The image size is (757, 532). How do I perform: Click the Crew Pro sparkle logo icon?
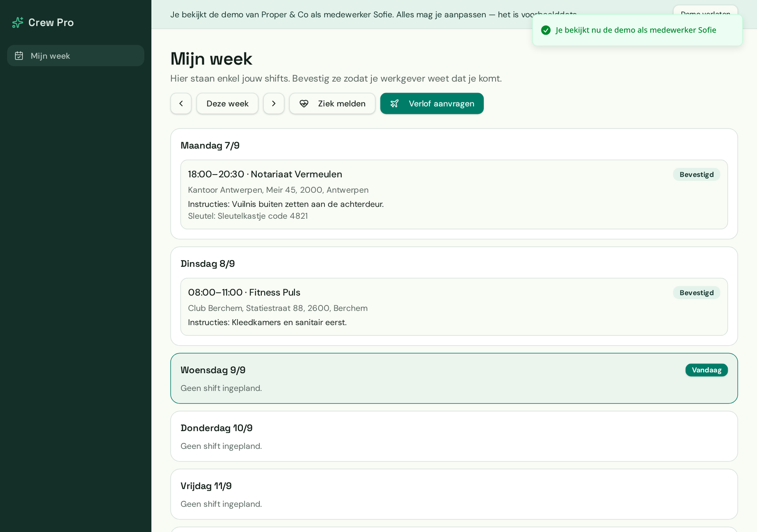click(18, 22)
